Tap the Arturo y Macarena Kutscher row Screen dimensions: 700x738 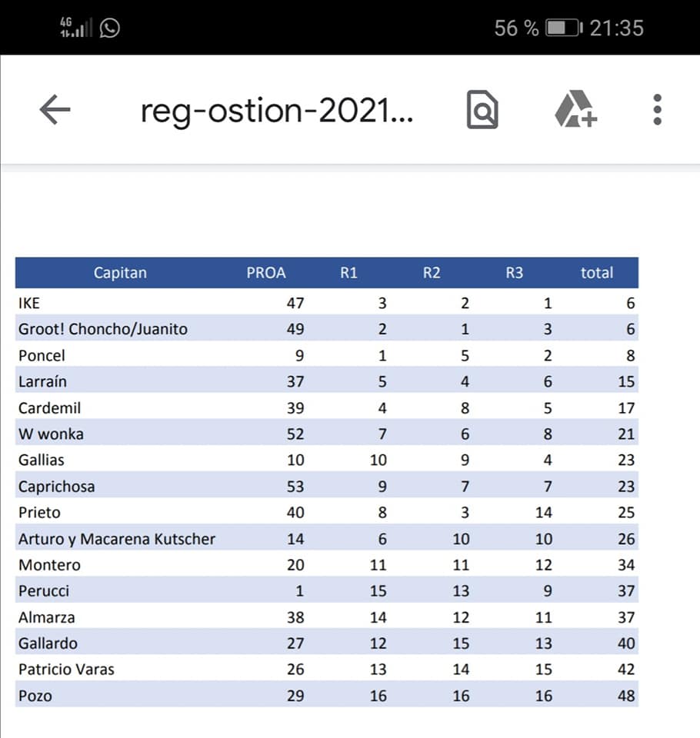pyautogui.click(x=117, y=539)
